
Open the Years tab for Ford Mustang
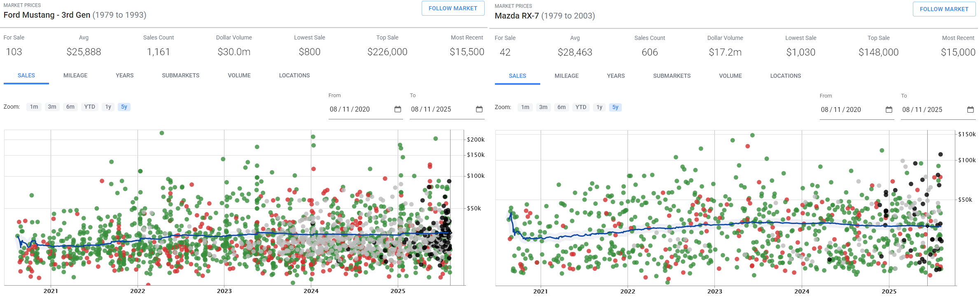point(125,76)
